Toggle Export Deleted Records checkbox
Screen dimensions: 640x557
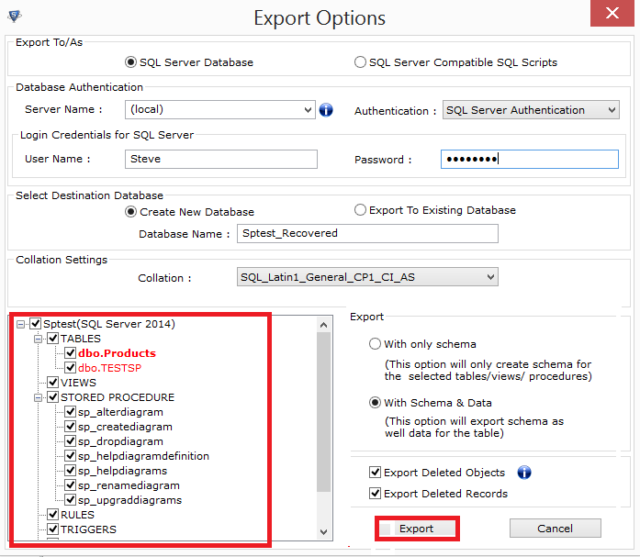pos(375,493)
